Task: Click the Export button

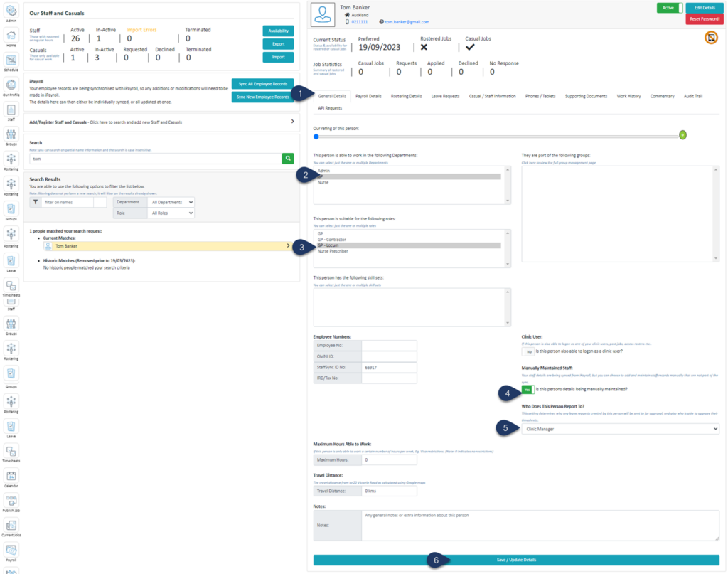Action: click(x=278, y=43)
